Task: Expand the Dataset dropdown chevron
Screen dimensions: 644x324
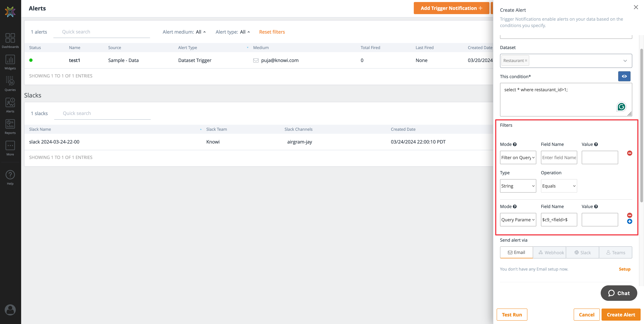Action: [x=625, y=61]
